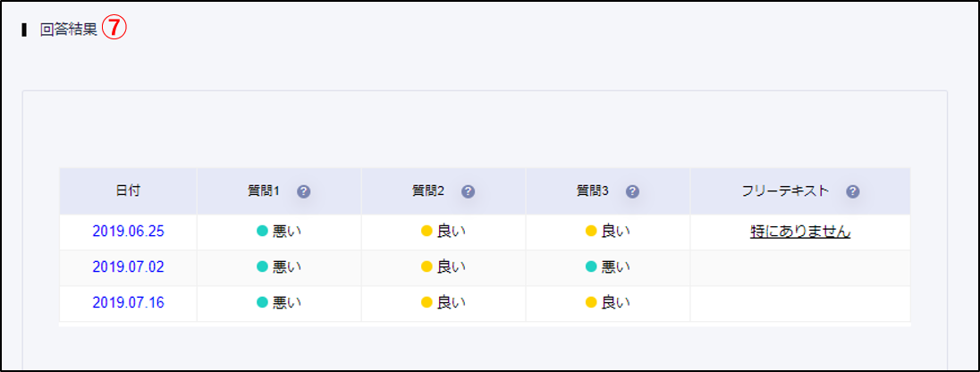Click the help icon beside 質問3

click(632, 191)
